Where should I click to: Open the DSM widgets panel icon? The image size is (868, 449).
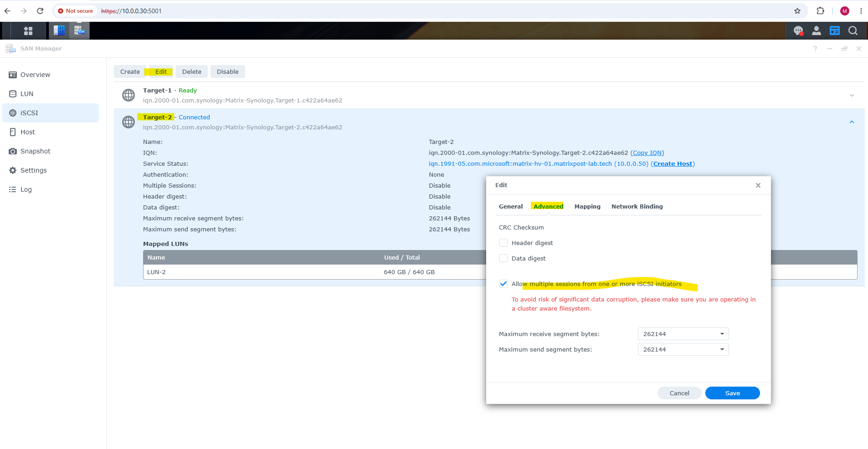(x=835, y=31)
